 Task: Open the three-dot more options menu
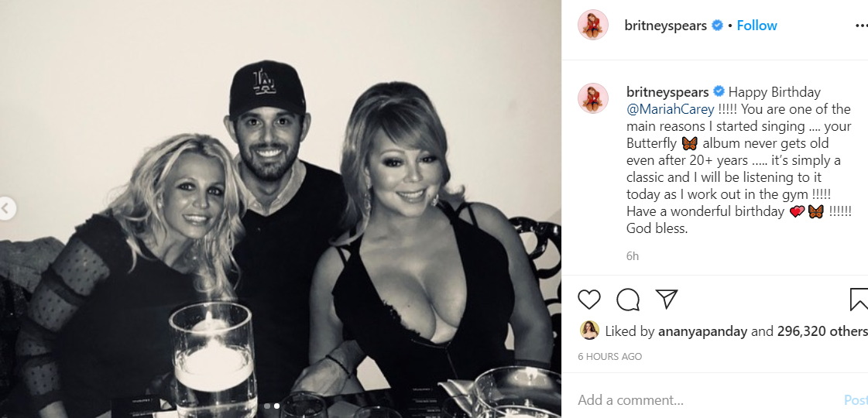861,26
